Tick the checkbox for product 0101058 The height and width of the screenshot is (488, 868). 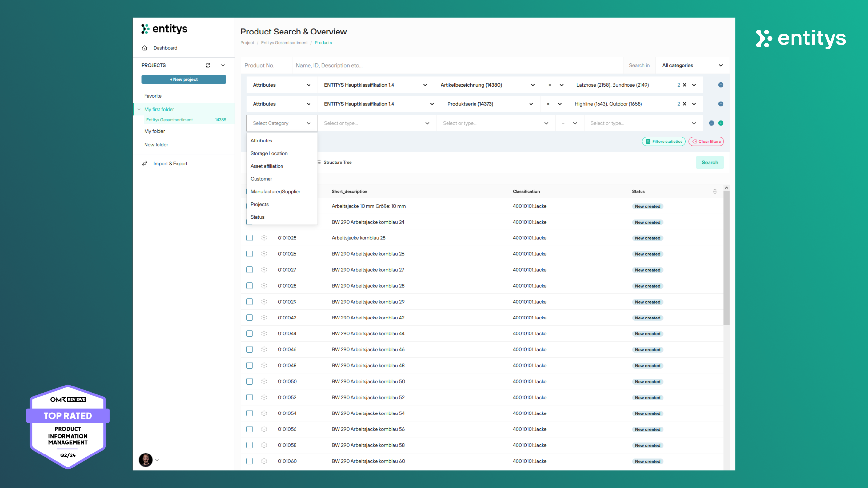tap(249, 445)
